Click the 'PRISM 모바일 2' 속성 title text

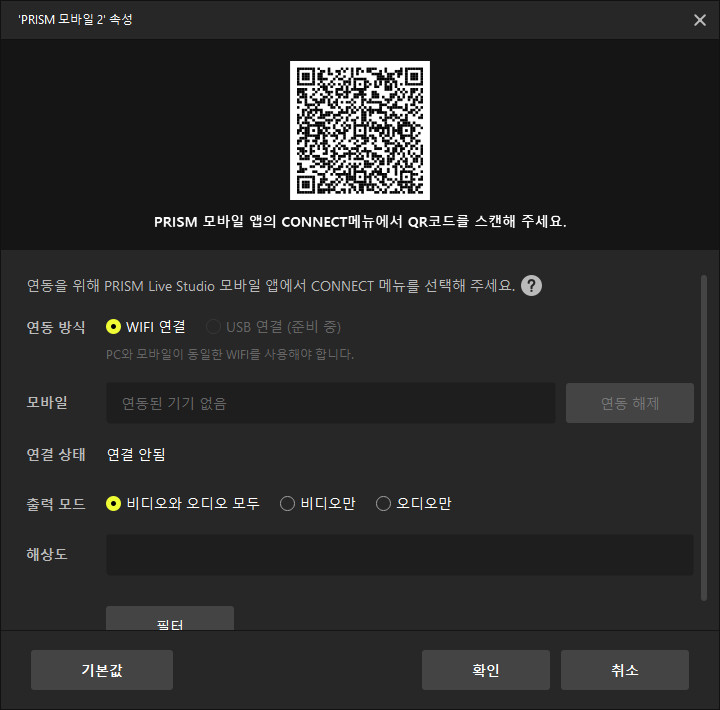coord(75,20)
